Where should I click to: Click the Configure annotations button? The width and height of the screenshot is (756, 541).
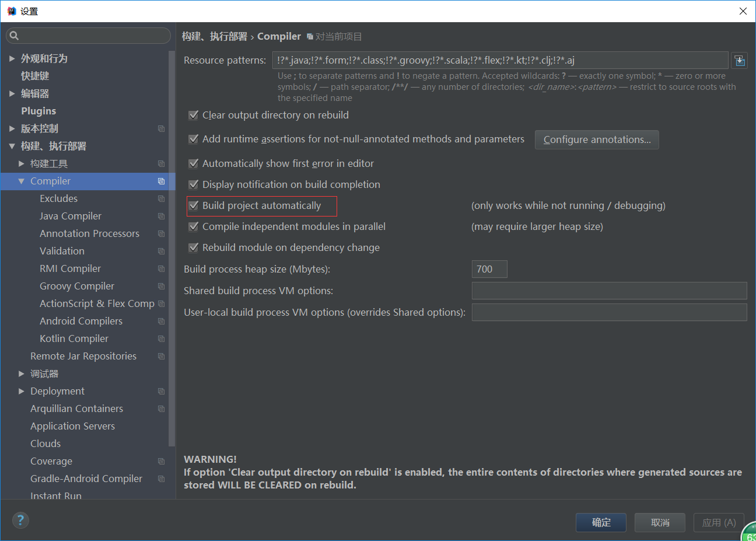[597, 139]
